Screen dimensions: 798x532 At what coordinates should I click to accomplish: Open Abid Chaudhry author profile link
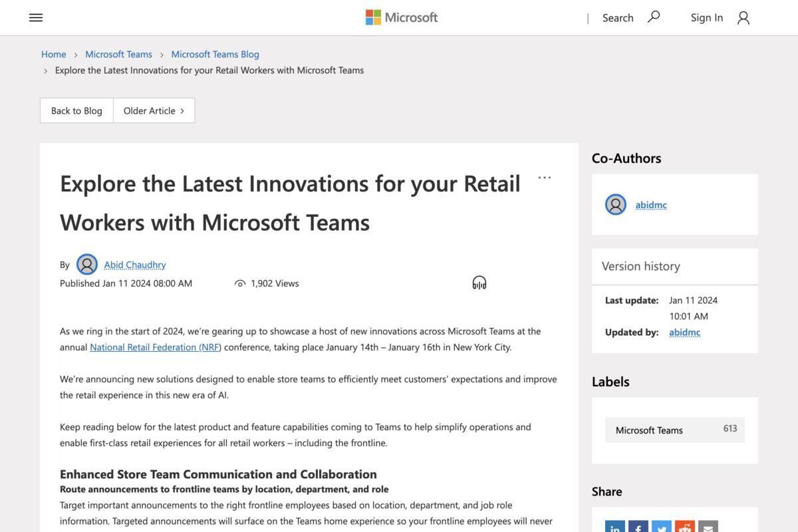[135, 265]
